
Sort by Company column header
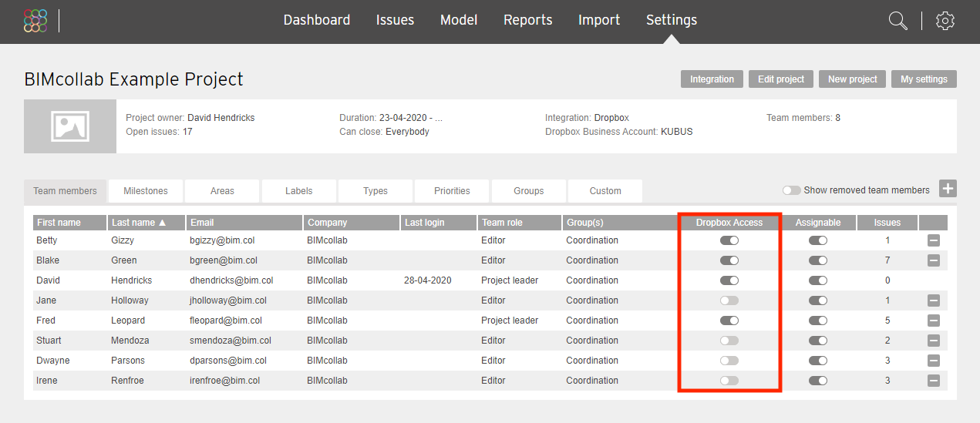(x=352, y=223)
